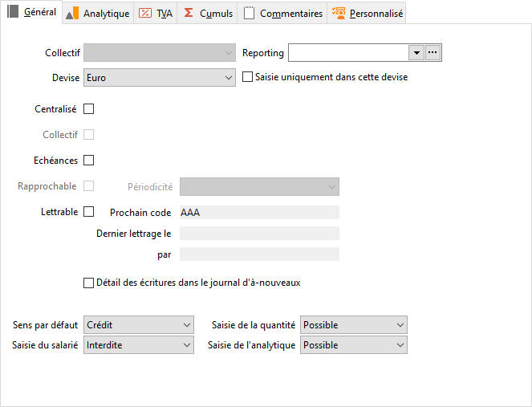Open the Périodicité dropdown
Screen dimensions: 532x407
(x=259, y=187)
